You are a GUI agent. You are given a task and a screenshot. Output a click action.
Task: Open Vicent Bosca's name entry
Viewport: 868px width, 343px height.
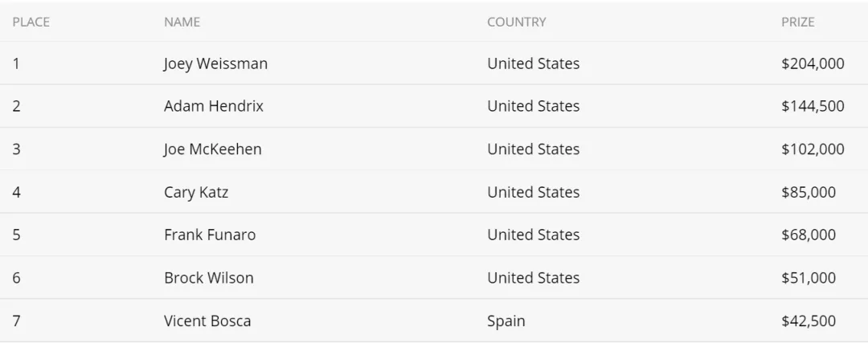click(207, 321)
